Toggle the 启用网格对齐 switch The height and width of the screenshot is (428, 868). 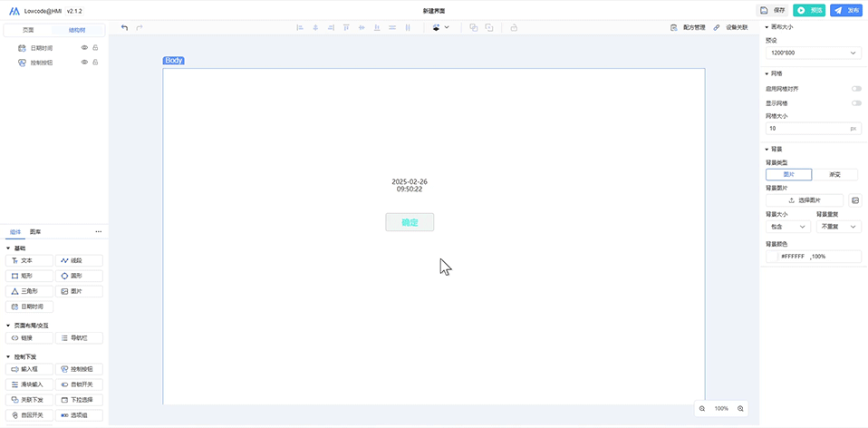[855, 89]
